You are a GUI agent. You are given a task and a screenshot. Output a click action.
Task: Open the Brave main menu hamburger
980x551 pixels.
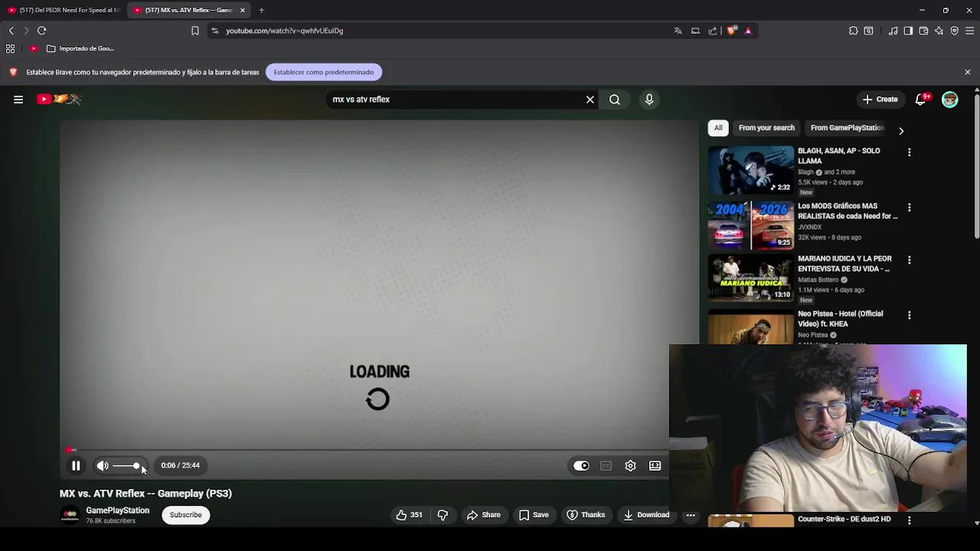pos(969,31)
